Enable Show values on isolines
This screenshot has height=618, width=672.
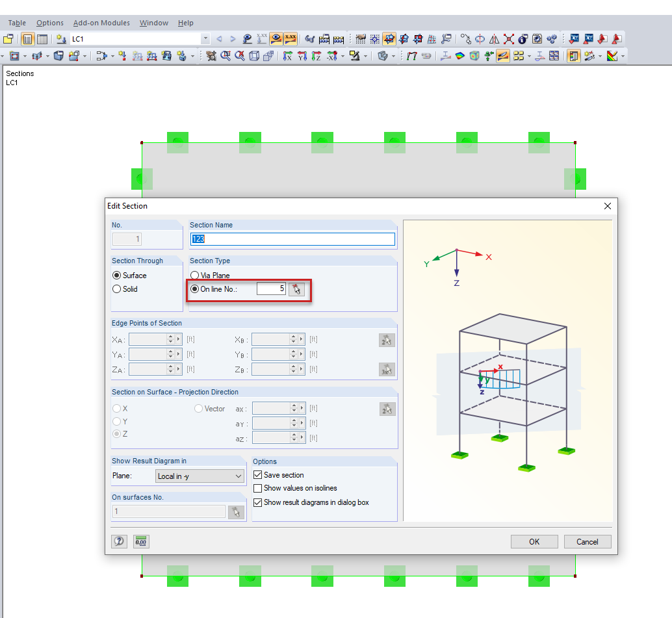click(x=257, y=488)
